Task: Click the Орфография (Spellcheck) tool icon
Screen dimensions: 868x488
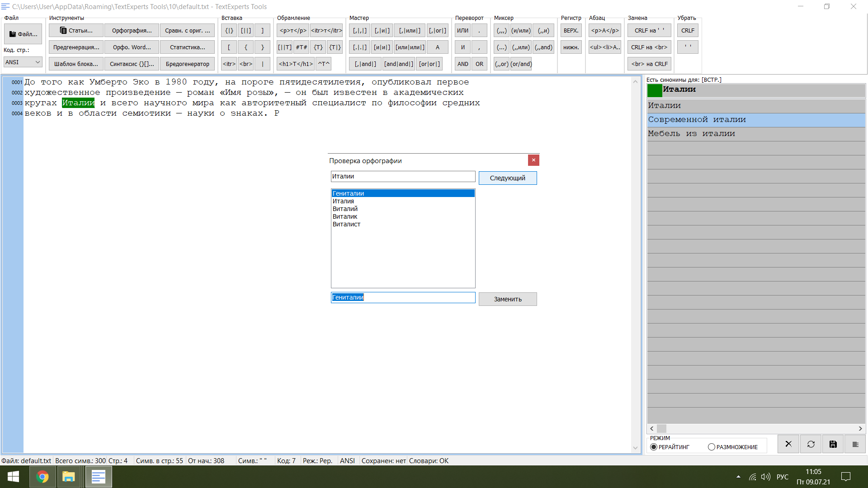Action: click(131, 30)
